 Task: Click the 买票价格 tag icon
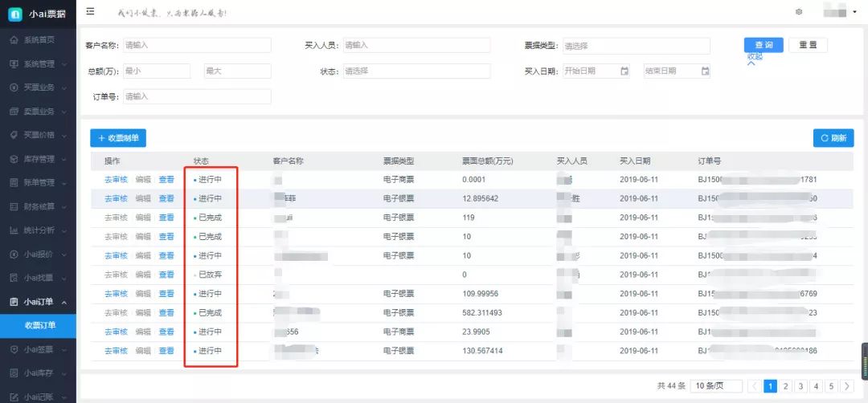pyautogui.click(x=14, y=135)
